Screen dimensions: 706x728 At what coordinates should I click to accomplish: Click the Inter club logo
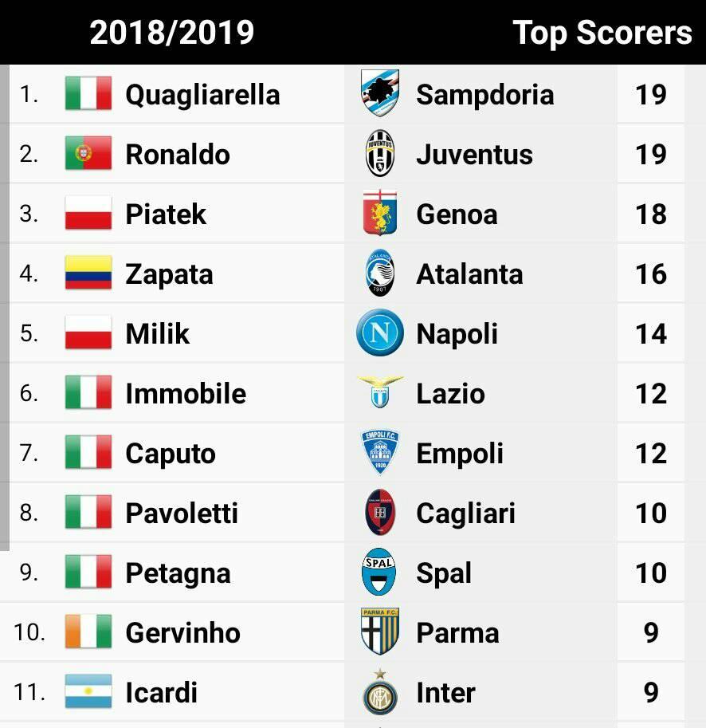380,692
